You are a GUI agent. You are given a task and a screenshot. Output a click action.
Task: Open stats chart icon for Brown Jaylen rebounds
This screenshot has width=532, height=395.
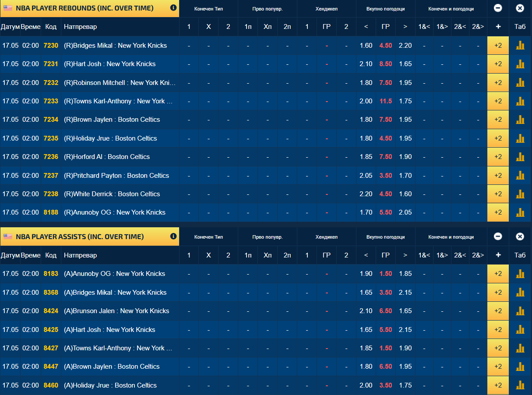coord(520,120)
